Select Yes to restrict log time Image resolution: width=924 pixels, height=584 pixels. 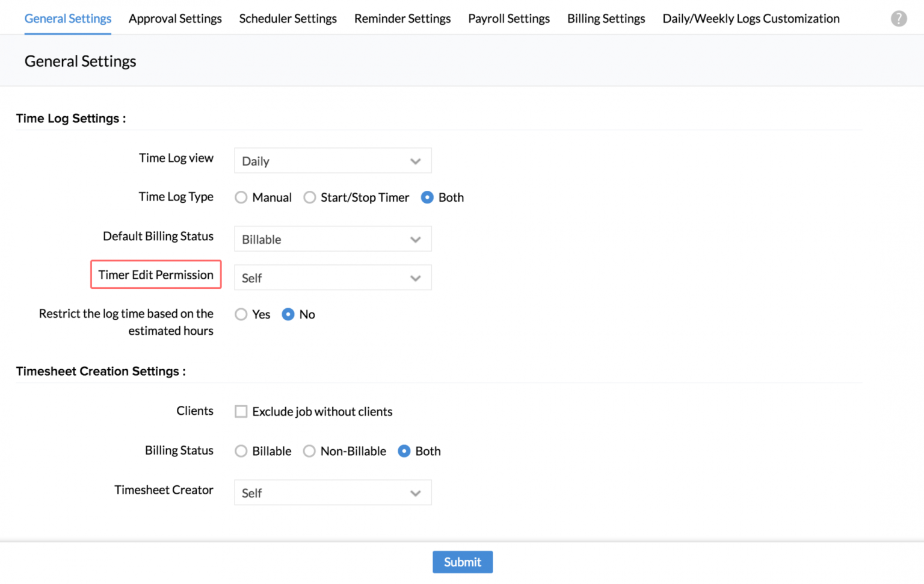pyautogui.click(x=241, y=314)
